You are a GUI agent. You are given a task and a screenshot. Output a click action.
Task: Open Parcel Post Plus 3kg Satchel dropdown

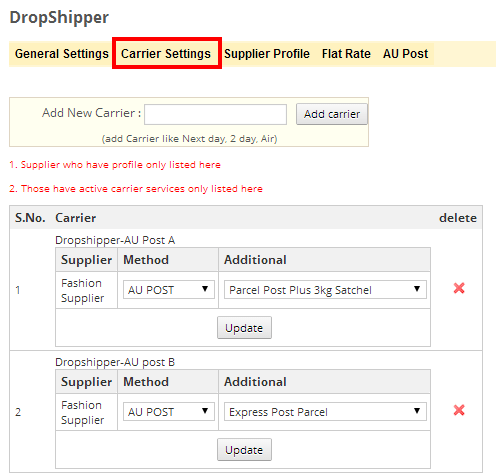coord(325,290)
